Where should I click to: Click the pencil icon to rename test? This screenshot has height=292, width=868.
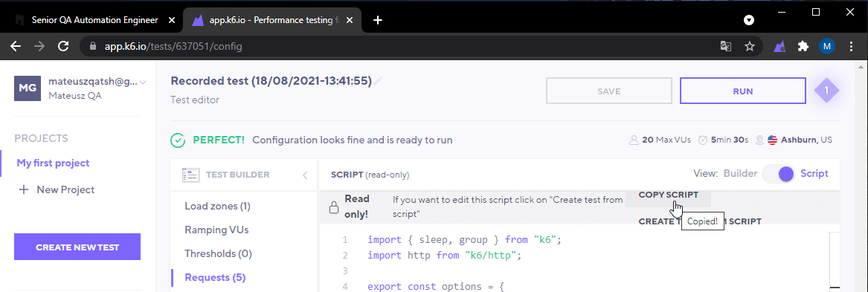coord(378,81)
